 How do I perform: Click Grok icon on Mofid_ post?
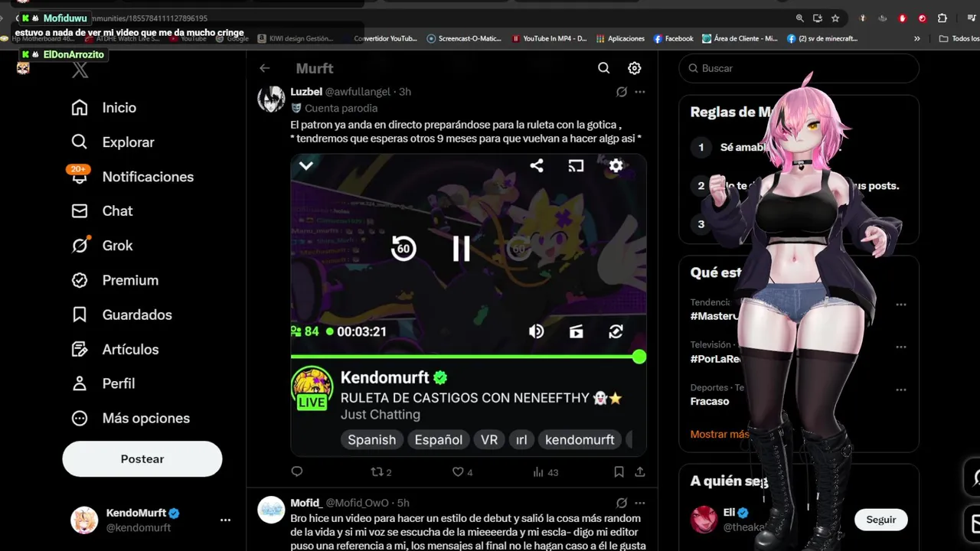622,503
